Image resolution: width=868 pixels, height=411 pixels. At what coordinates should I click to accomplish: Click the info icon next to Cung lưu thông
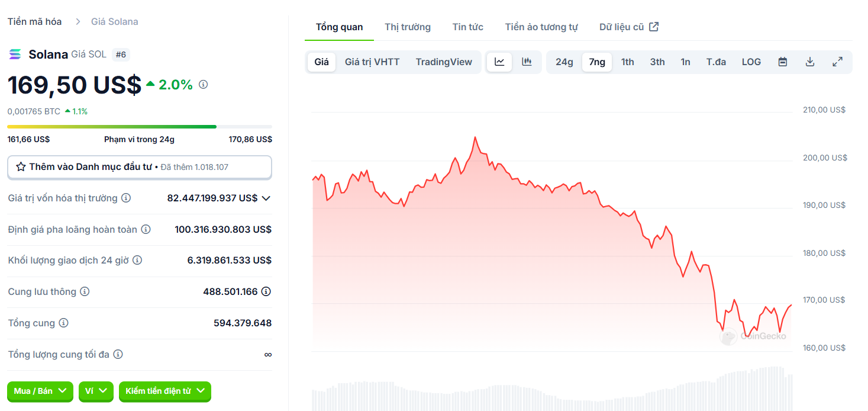[86, 291]
